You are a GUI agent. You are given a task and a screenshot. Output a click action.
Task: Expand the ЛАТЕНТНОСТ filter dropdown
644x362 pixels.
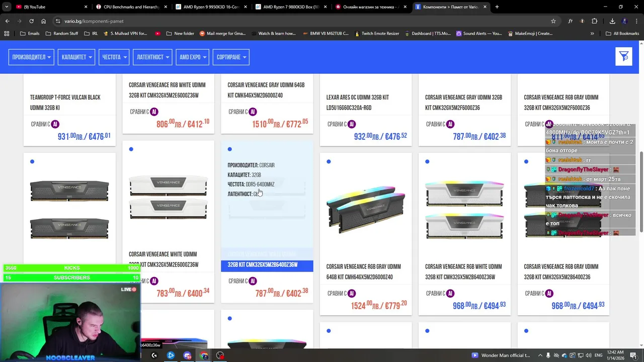(152, 57)
